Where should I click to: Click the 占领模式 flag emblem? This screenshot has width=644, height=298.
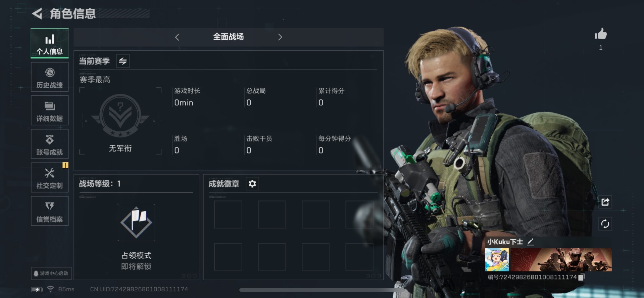136,222
